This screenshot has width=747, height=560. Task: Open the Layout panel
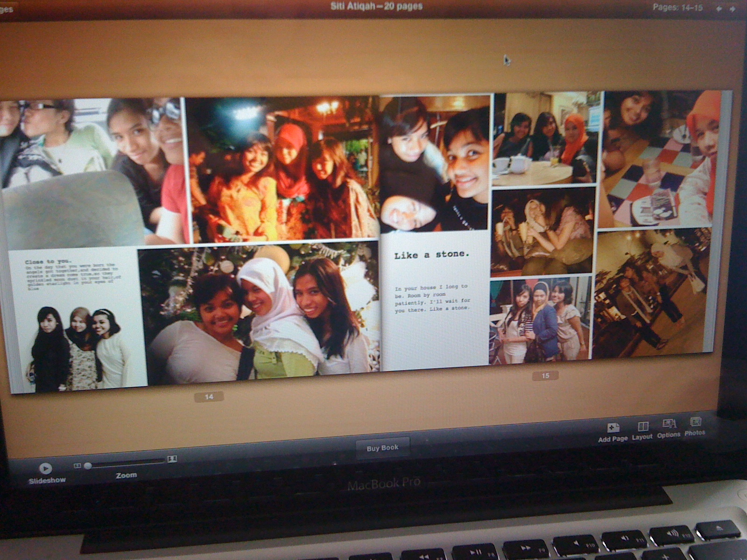point(642,431)
